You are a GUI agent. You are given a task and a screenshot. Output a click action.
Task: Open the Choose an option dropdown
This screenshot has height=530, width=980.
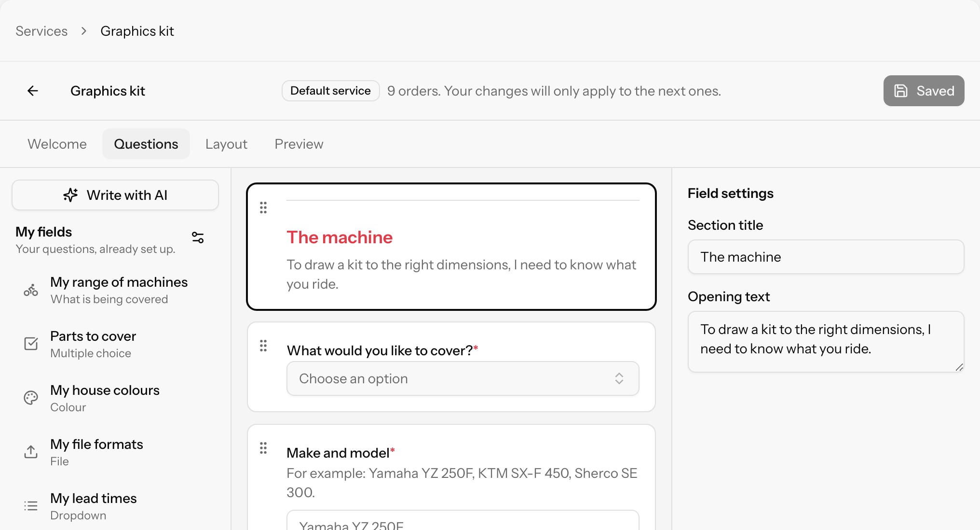[x=463, y=378]
